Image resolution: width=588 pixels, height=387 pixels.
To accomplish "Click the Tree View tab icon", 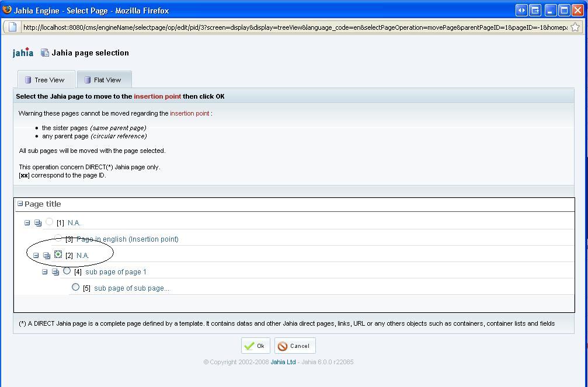I will pos(28,80).
